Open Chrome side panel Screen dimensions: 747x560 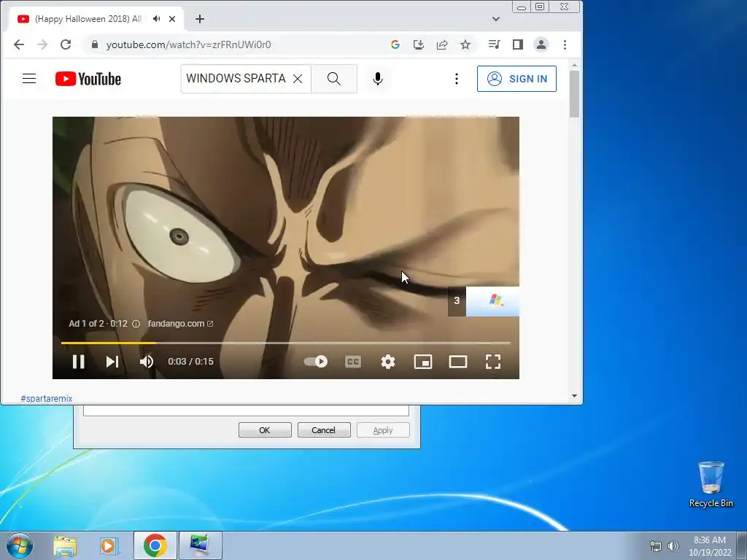(517, 44)
